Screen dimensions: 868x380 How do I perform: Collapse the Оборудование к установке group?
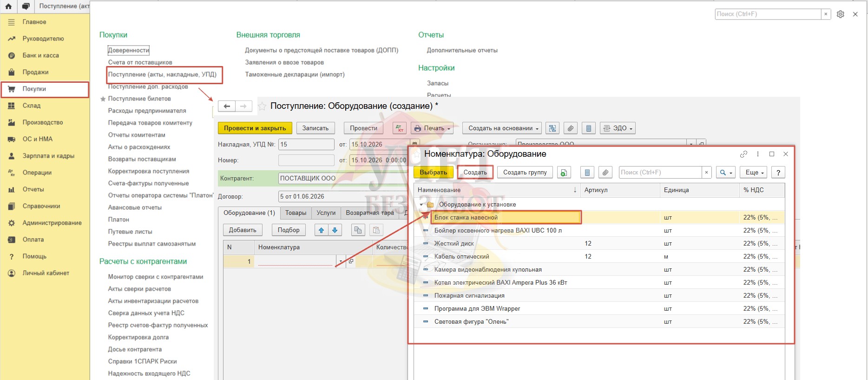pos(421,205)
